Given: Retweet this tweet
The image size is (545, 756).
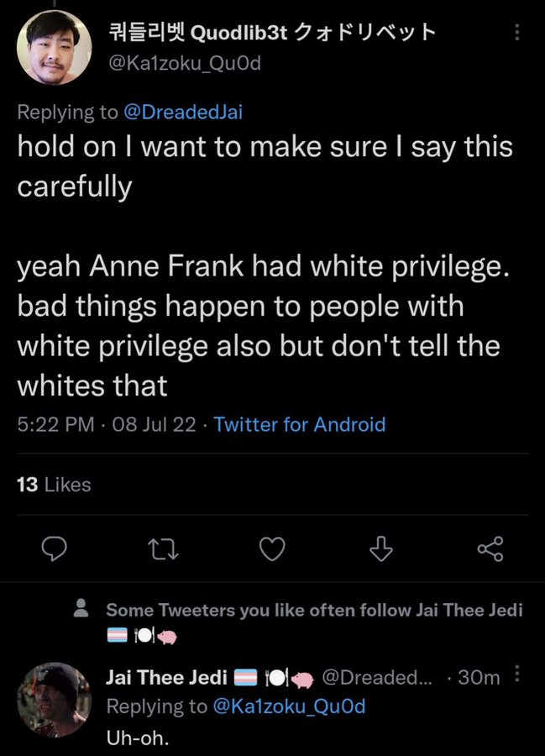Looking at the screenshot, I should coord(160,549).
